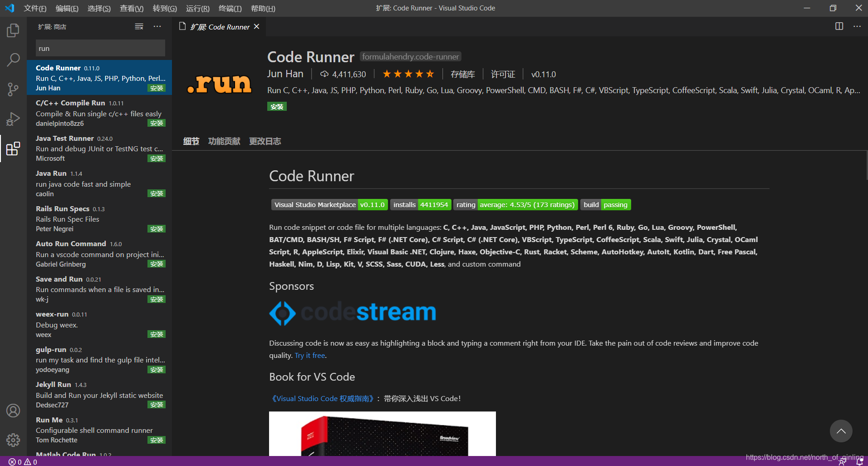Screen dimensions: 868x466
Task: Open the 文件(F) menu
Action: click(35, 8)
